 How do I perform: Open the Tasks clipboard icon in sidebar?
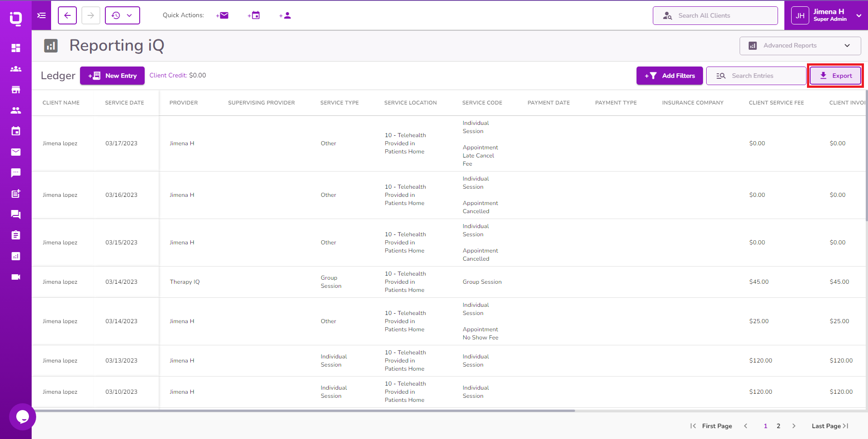pyautogui.click(x=16, y=235)
